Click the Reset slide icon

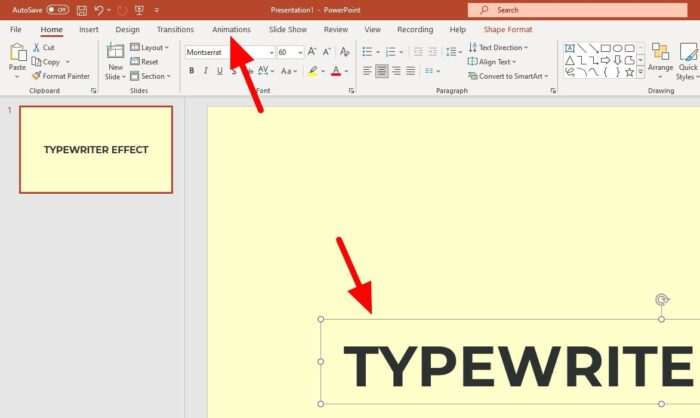(x=134, y=62)
